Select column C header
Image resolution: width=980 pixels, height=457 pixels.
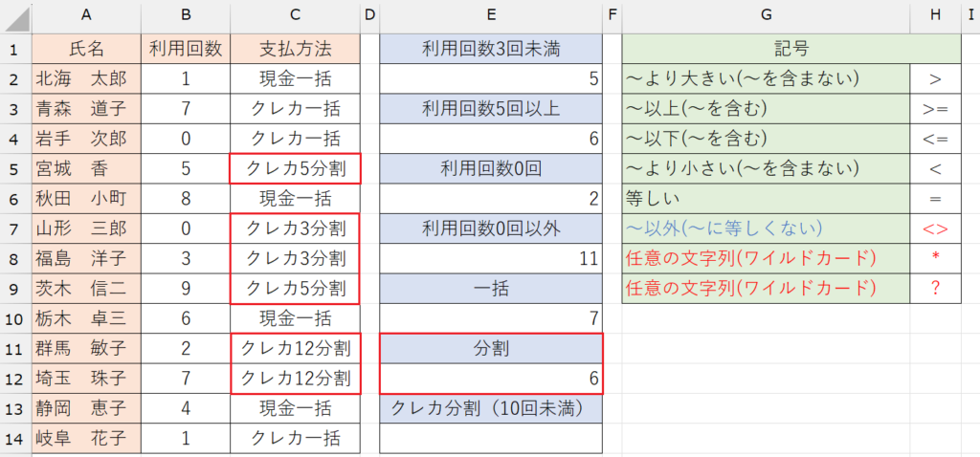[x=295, y=17]
